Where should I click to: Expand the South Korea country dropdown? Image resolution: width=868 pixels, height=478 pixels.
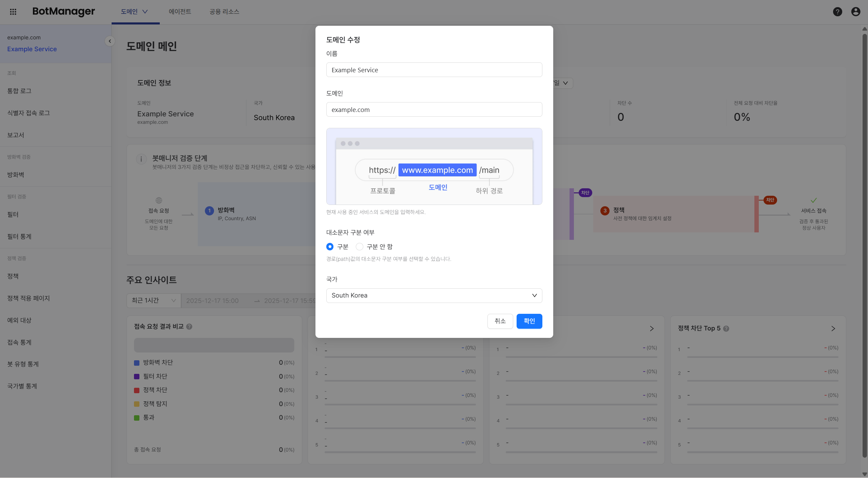[434, 295]
